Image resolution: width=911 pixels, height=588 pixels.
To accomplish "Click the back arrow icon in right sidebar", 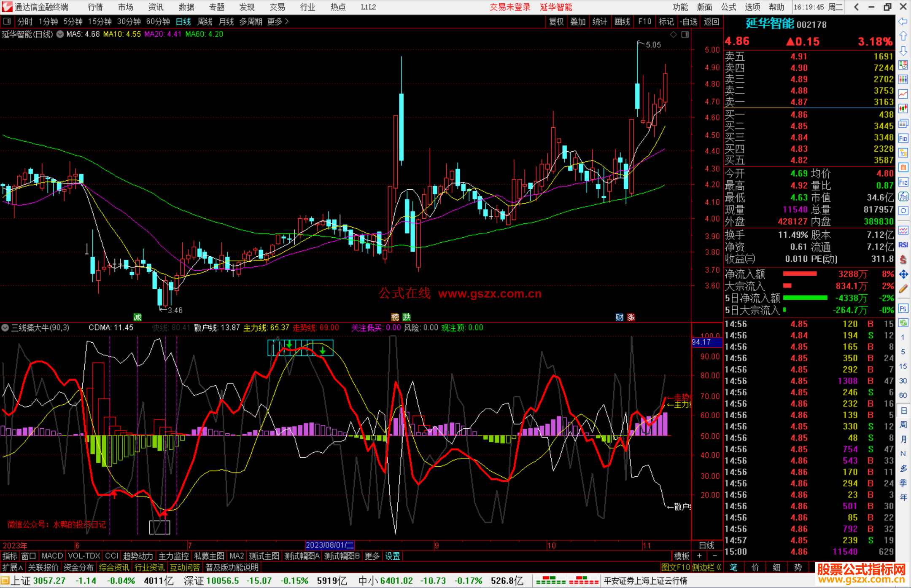I will (x=903, y=21).
